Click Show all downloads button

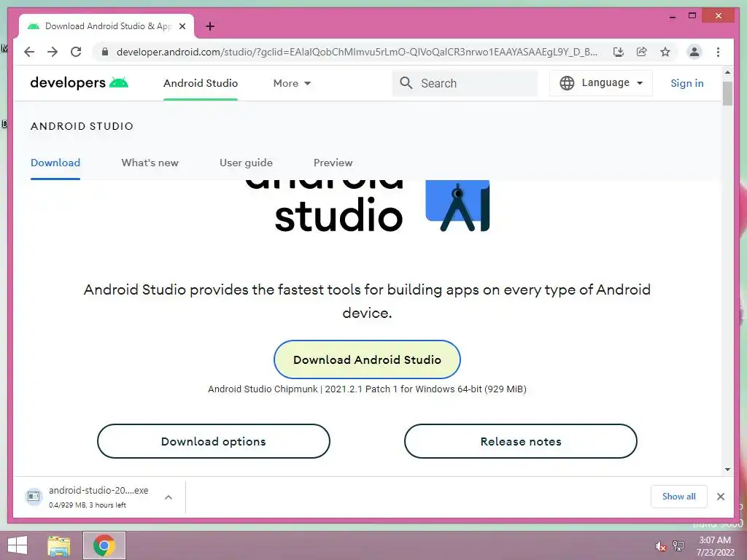click(679, 497)
